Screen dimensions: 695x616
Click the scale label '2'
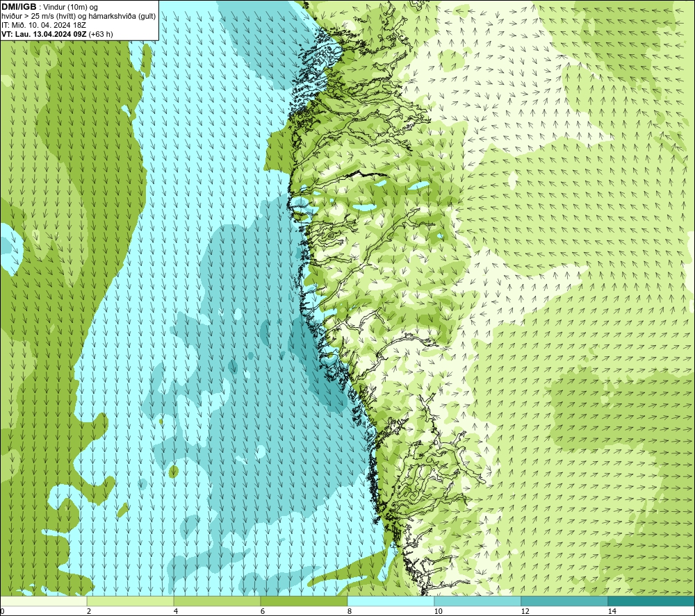(x=89, y=611)
